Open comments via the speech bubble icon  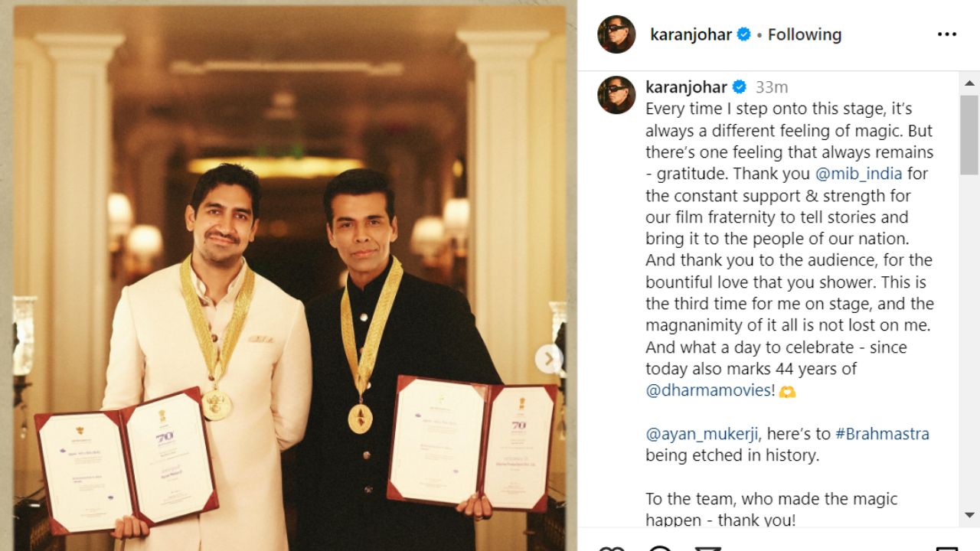pos(660,548)
